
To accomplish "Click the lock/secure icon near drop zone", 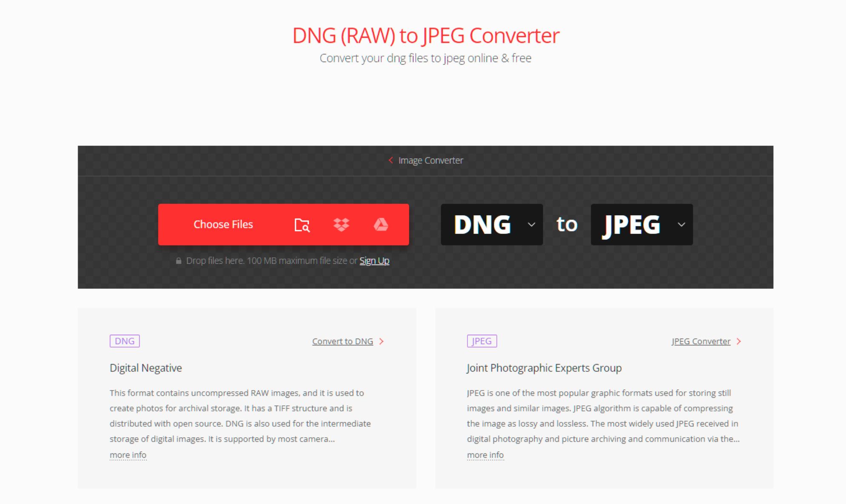I will tap(178, 260).
